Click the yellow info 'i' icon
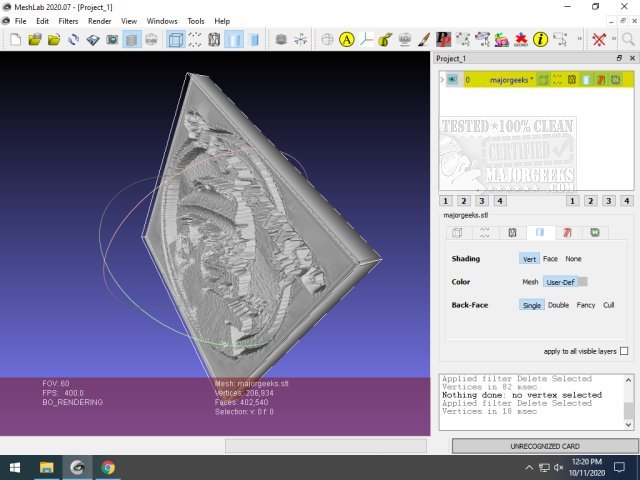The image size is (640, 480). pyautogui.click(x=540, y=40)
